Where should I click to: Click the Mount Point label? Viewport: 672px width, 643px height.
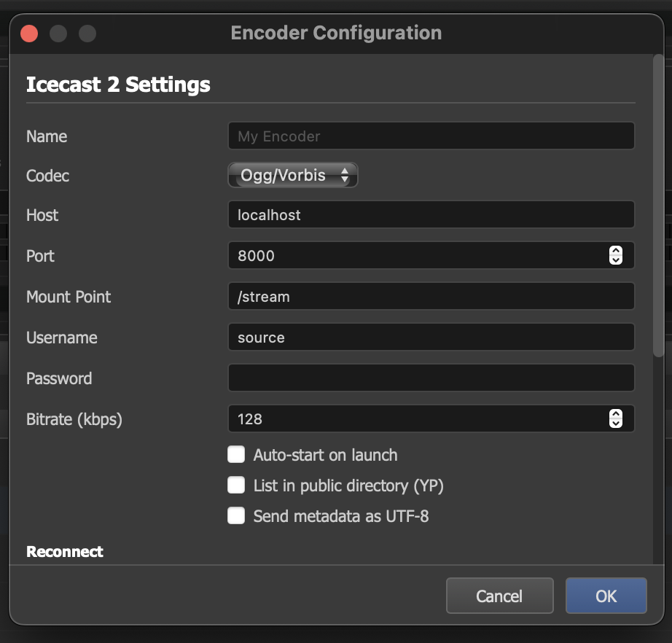click(x=69, y=297)
